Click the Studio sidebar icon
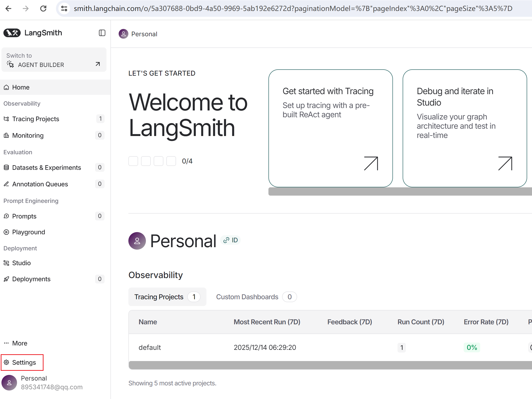Screen dimensions: 532x399 coord(6,263)
